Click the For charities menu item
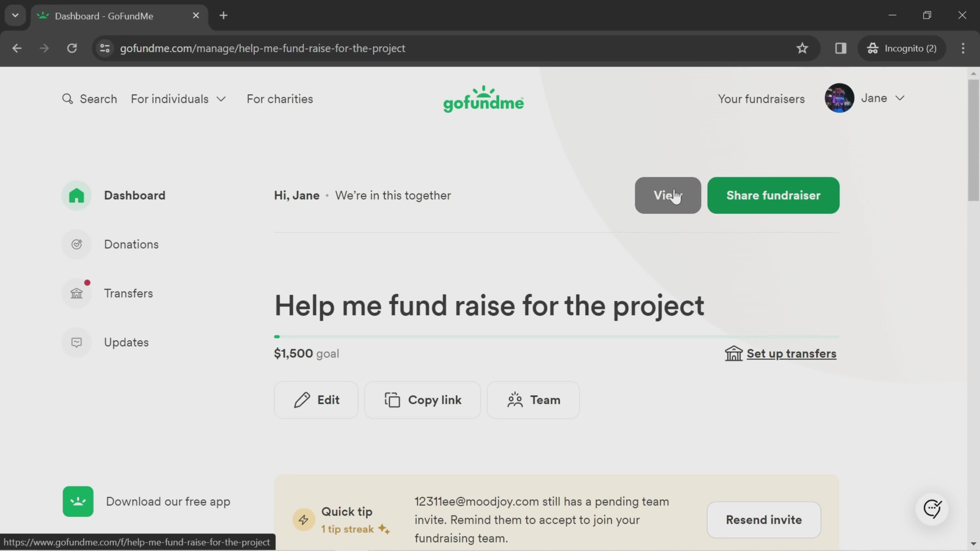Viewport: 980px width, 551px height. (x=279, y=99)
